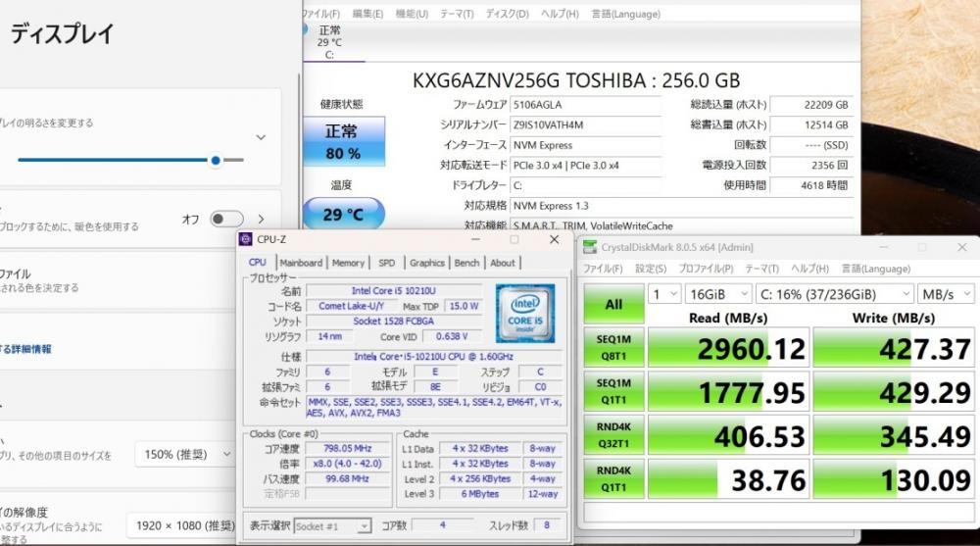Open CrystalDiskInfo 編集(E) menu
980x546 pixels.
[367, 14]
